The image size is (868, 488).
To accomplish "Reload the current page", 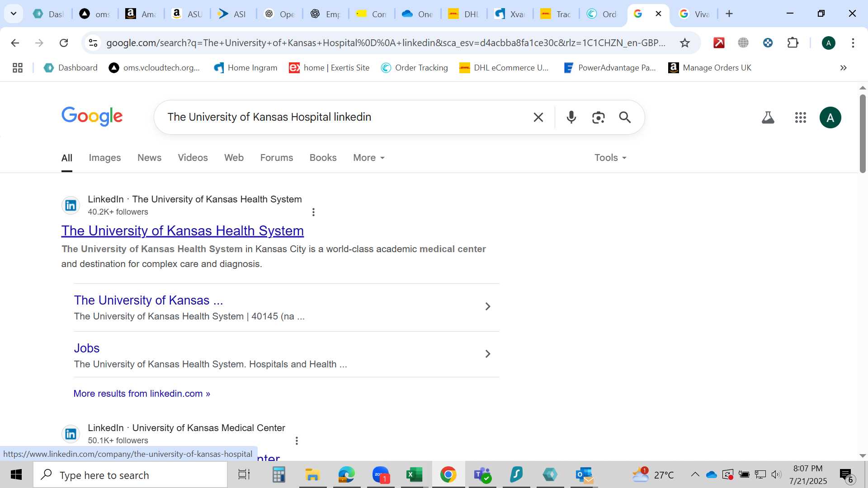I will [x=64, y=43].
